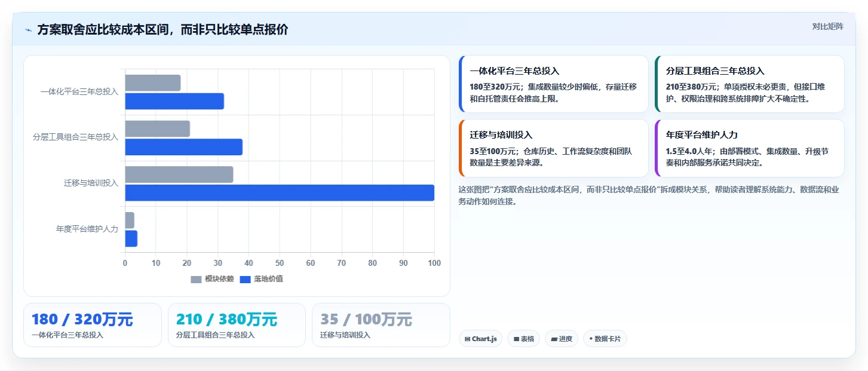Click the blue legend swatch for 落地价值
The width and height of the screenshot is (868, 371).
(x=246, y=280)
